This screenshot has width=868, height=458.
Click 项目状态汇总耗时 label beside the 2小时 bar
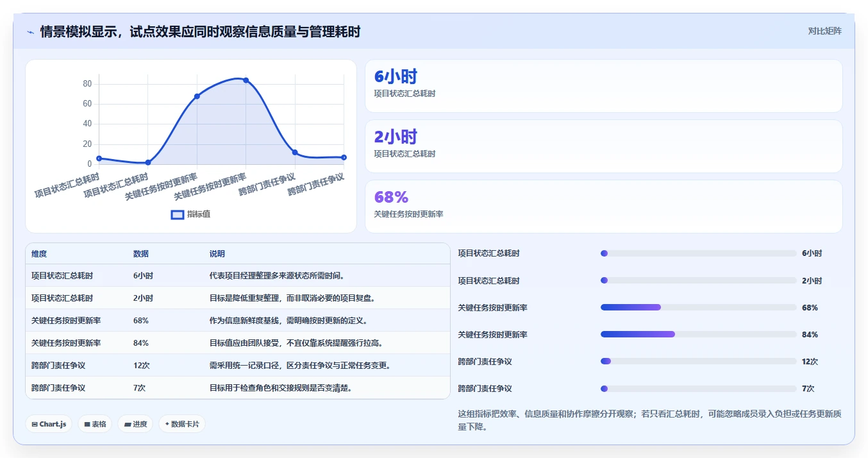click(489, 281)
